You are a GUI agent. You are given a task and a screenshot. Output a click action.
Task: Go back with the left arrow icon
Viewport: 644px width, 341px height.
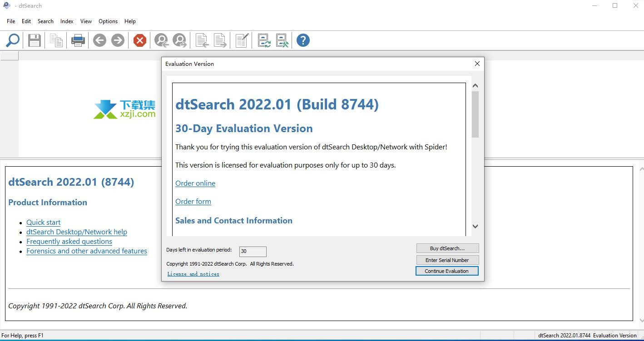pyautogui.click(x=99, y=40)
